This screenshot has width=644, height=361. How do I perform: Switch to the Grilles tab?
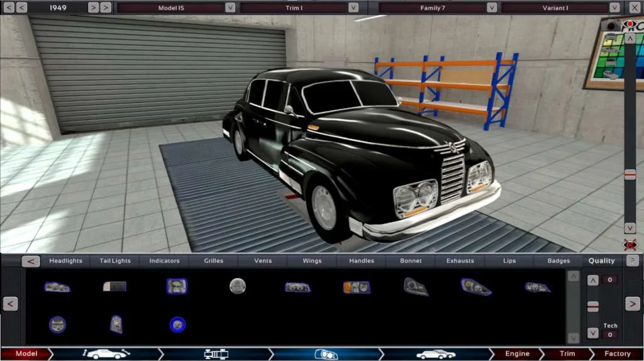tap(214, 261)
